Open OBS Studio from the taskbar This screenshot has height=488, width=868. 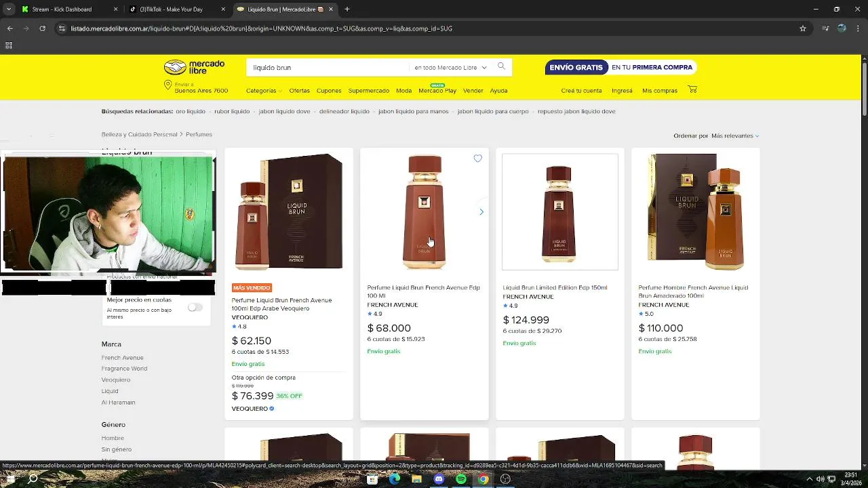[505, 479]
